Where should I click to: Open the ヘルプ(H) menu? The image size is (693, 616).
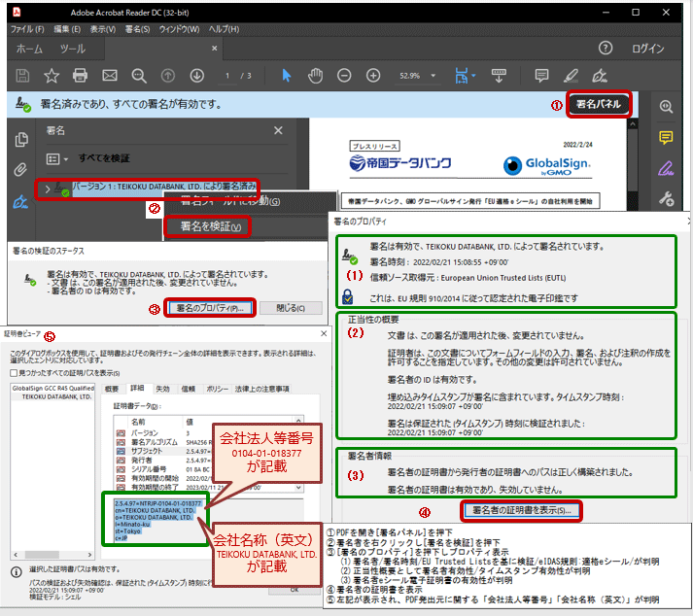pos(224,29)
